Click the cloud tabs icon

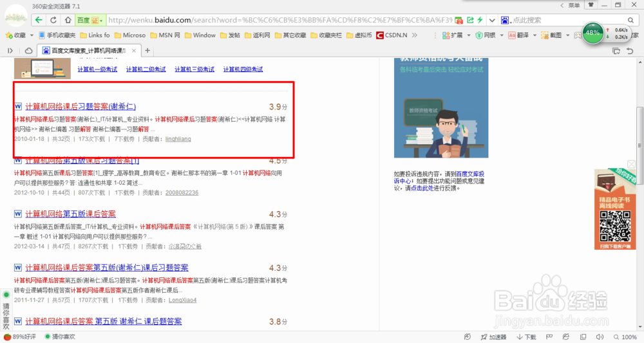[x=29, y=50]
